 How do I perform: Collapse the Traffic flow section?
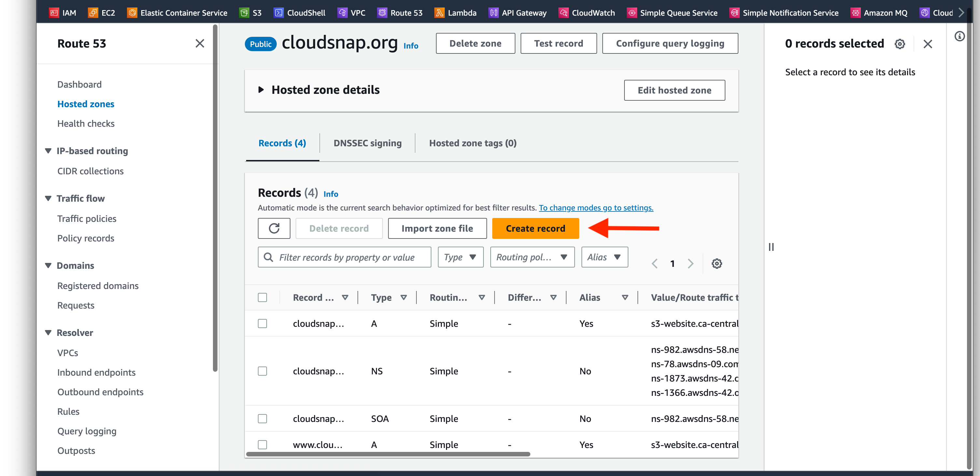pos(48,198)
